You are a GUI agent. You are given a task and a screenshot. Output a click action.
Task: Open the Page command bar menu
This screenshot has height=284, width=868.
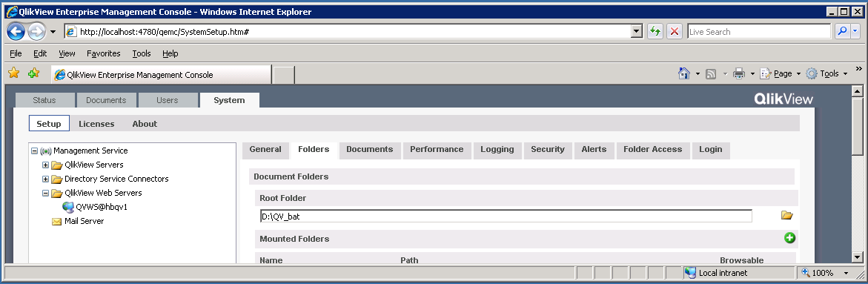click(781, 73)
